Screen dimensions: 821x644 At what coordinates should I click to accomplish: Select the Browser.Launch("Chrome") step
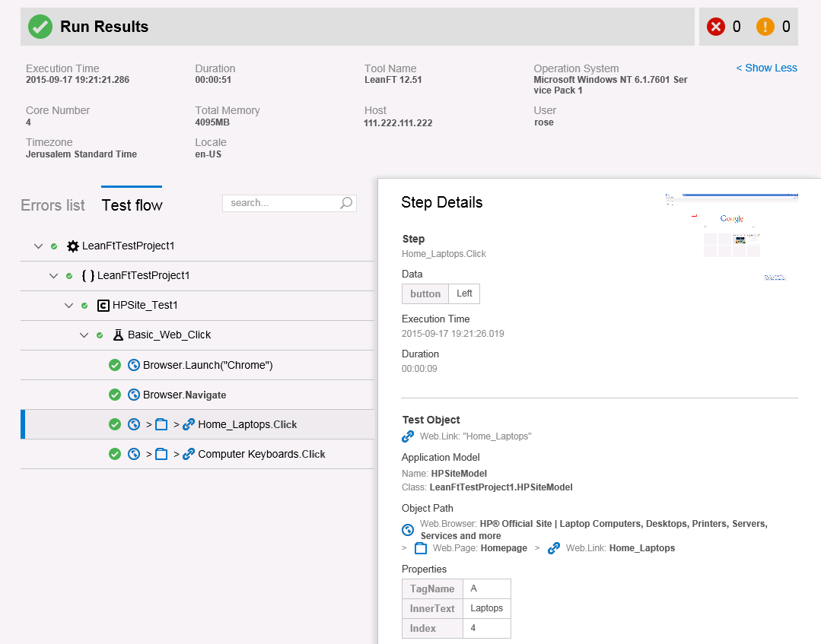click(x=208, y=365)
